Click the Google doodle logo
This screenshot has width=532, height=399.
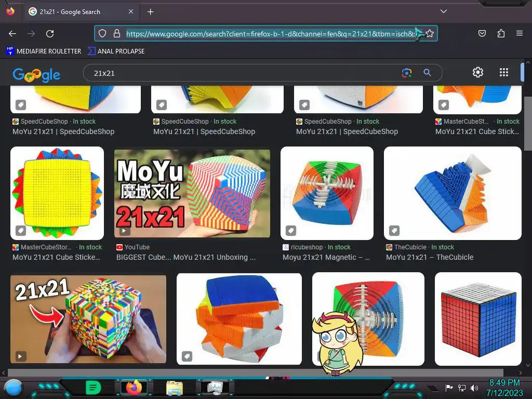coord(36,75)
